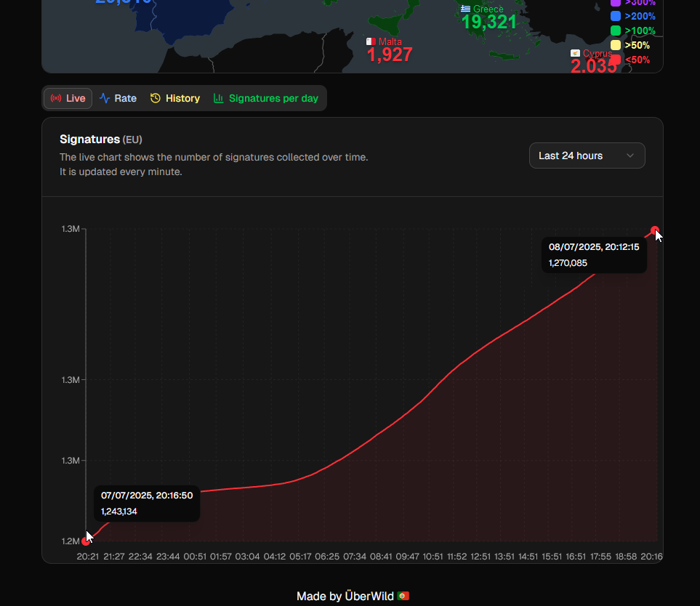Click the 1,270,085 tooltip value
Screen dimensions: 700x606
(x=568, y=263)
